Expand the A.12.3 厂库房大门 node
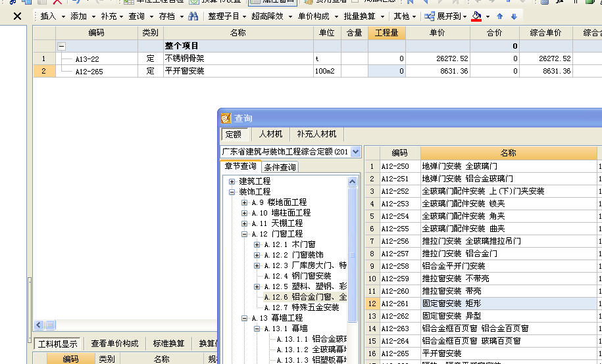Image resolution: width=602 pixels, height=364 pixels. click(257, 265)
